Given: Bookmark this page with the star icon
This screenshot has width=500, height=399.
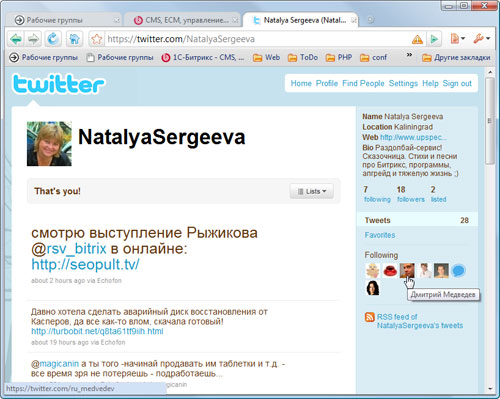Looking at the screenshot, I should point(97,39).
